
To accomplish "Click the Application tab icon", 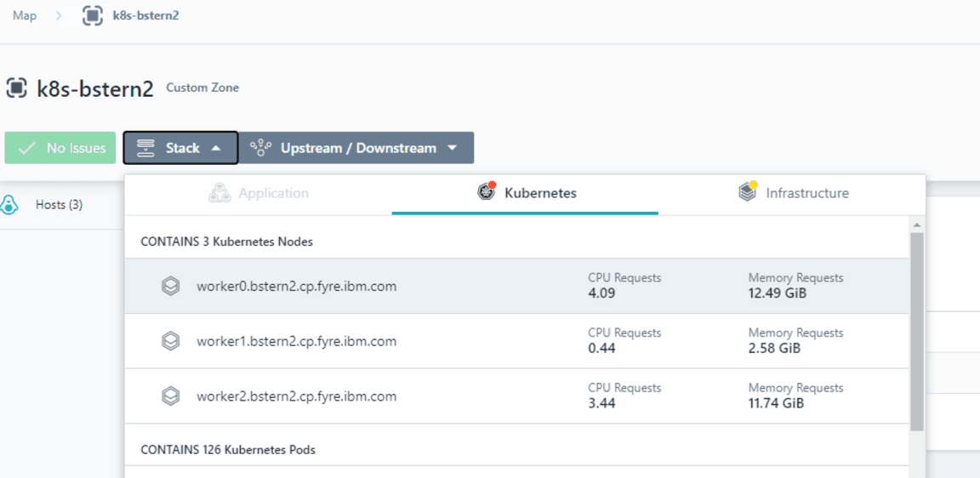I will tap(219, 193).
